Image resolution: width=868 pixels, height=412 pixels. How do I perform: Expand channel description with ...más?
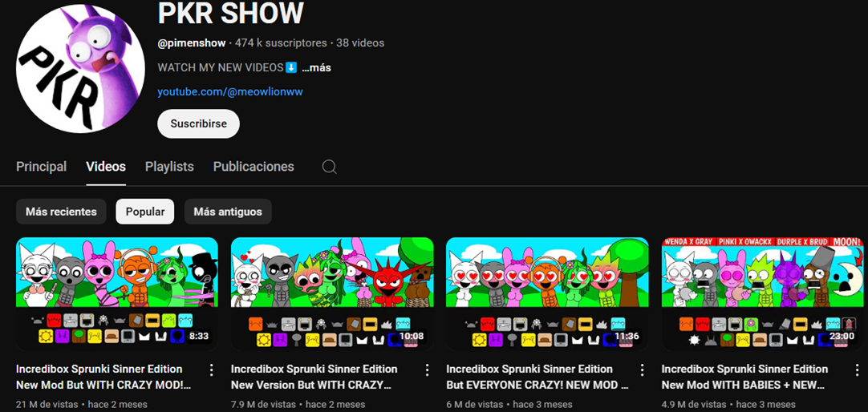pos(317,68)
